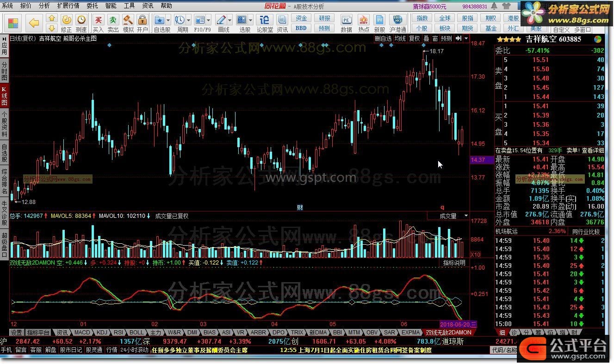614x364 pixels.
Task: Toggle the 叠 overlay option
Action: tap(426, 39)
